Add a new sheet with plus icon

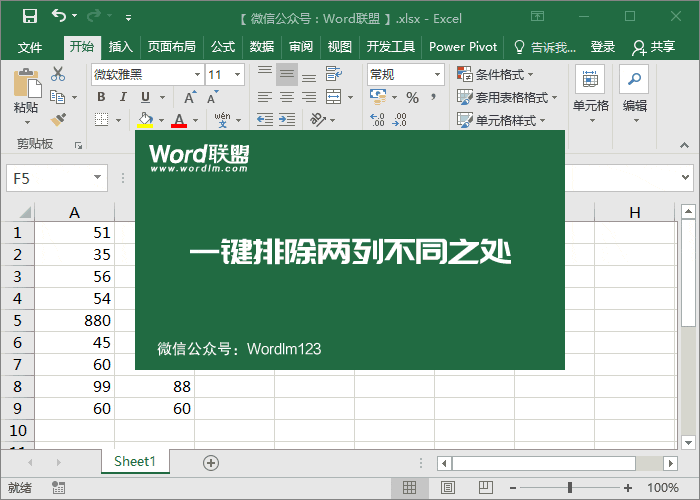tap(210, 462)
